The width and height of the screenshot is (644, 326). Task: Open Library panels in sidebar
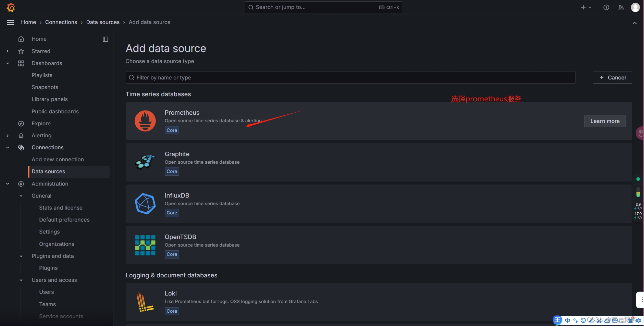point(50,99)
